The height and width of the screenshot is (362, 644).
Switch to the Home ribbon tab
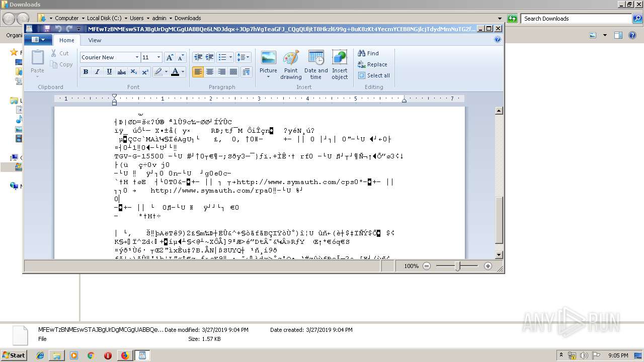67,40
